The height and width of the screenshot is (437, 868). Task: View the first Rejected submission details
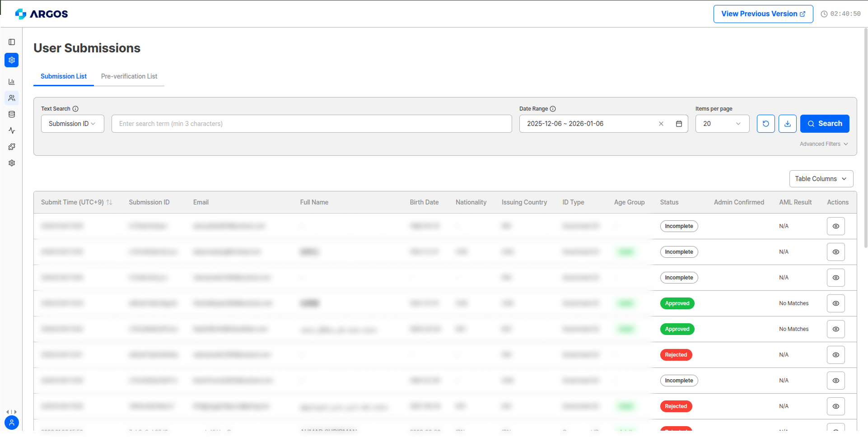[835, 354]
